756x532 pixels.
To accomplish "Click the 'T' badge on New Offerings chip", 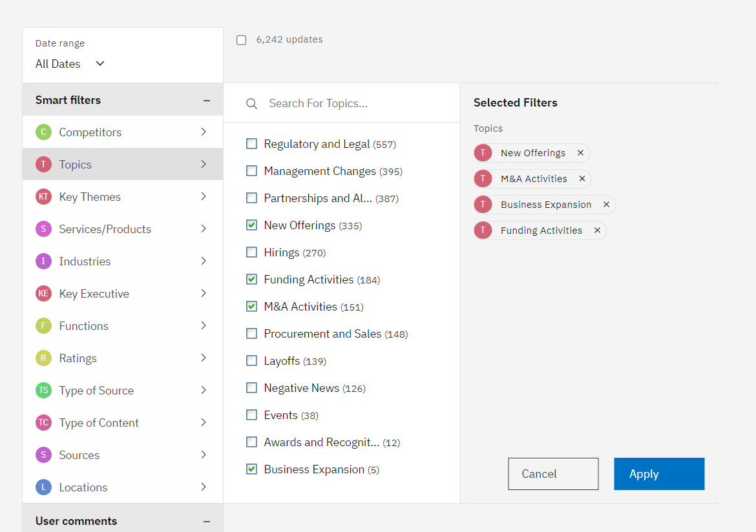I will [x=483, y=153].
